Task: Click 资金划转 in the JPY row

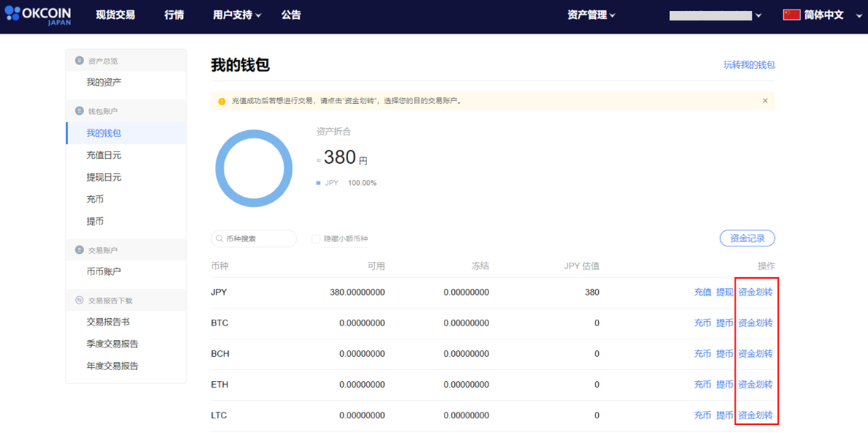Action: click(x=755, y=293)
